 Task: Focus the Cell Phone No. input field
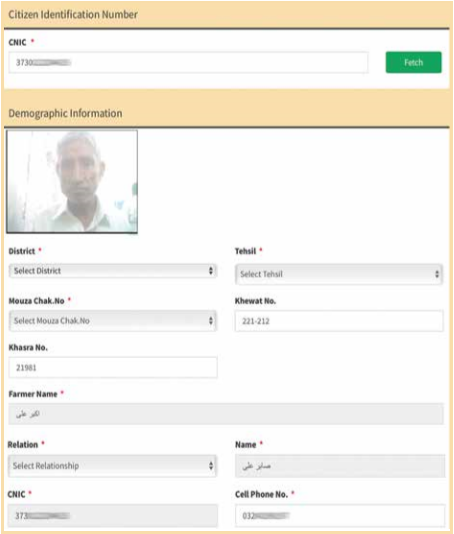point(340,516)
